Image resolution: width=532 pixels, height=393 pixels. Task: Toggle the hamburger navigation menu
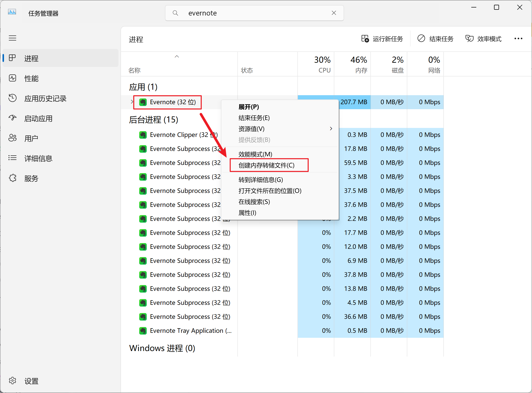coord(12,38)
